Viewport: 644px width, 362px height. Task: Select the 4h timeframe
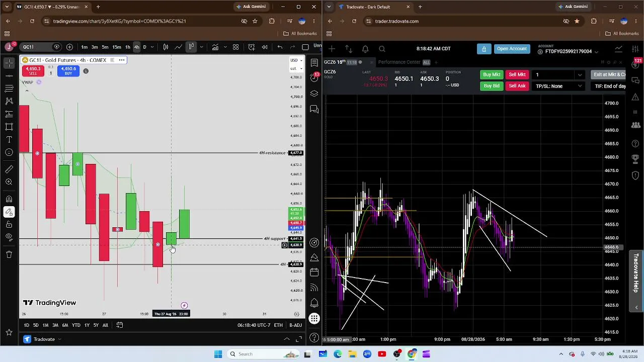tap(136, 47)
